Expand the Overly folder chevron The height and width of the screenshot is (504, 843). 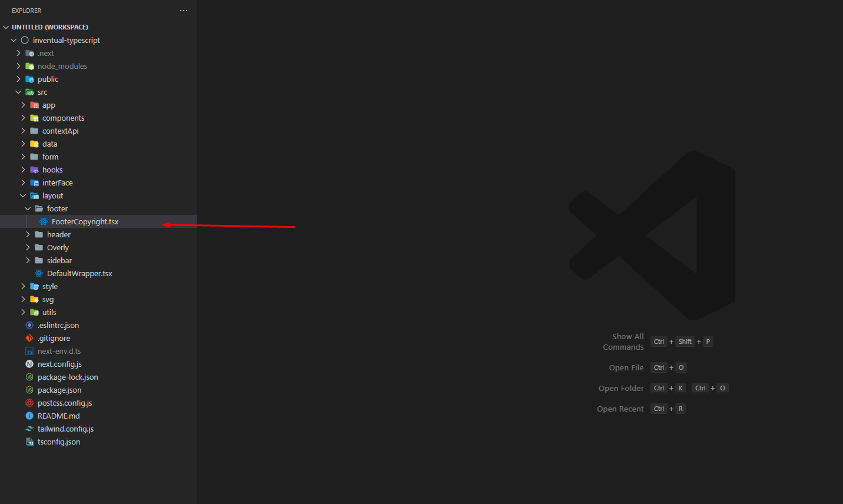tap(28, 247)
